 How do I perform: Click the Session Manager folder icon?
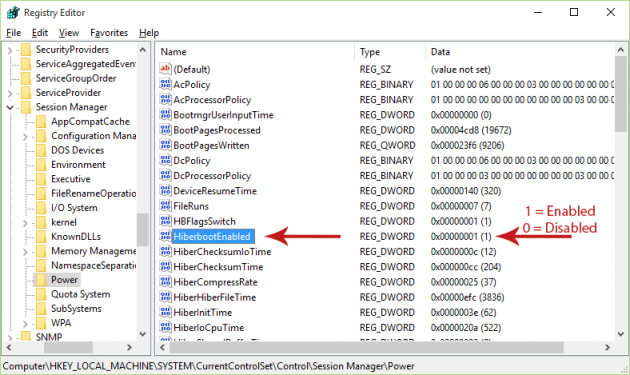click(26, 107)
